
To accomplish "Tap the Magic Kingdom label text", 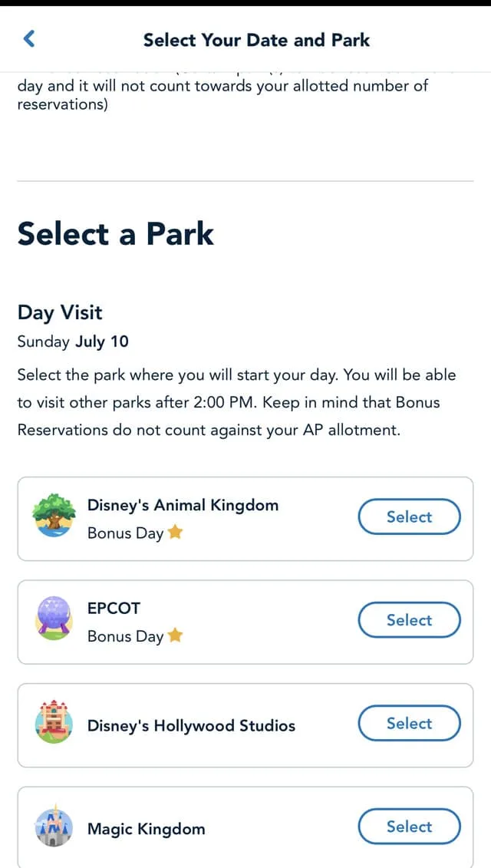I will tap(146, 830).
